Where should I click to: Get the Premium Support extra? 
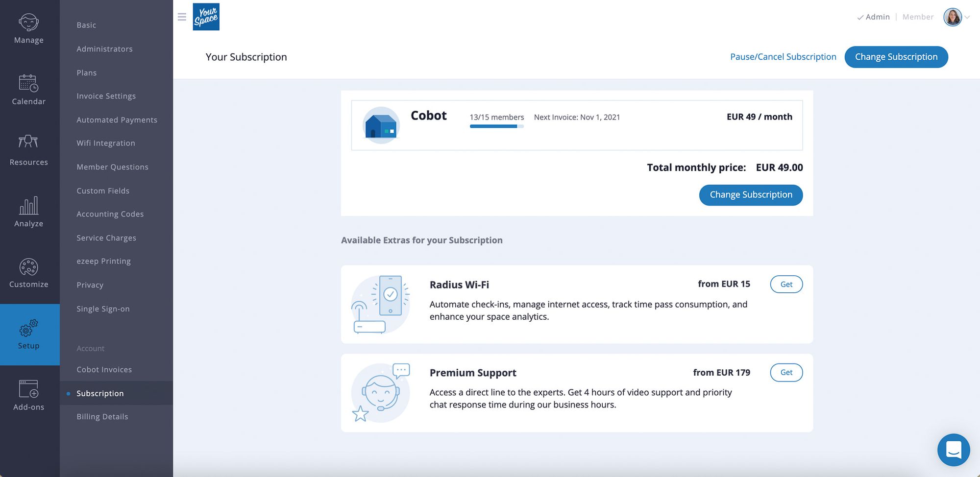pos(786,372)
